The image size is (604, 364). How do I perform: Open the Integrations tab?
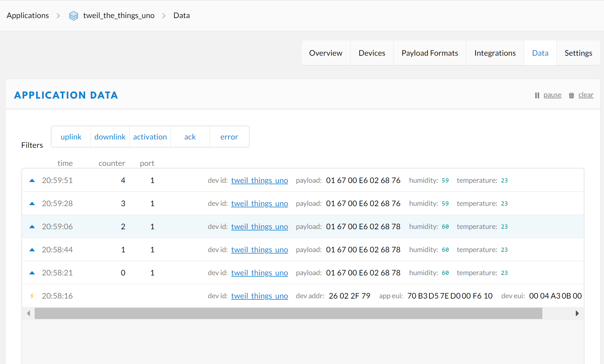point(495,53)
